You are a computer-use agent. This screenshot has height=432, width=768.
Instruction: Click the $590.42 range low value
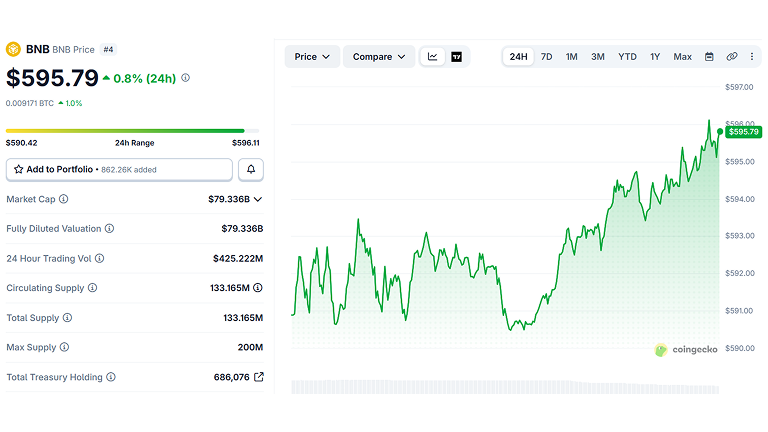tap(22, 143)
